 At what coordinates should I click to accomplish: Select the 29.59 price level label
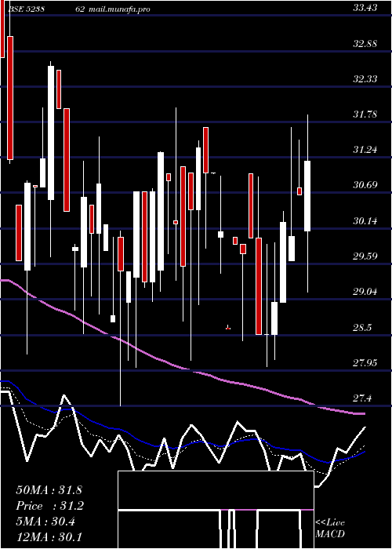pos(365,256)
